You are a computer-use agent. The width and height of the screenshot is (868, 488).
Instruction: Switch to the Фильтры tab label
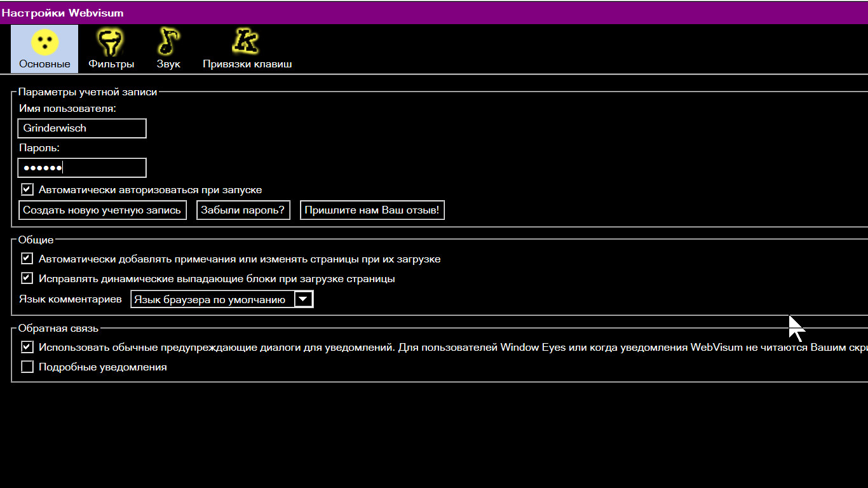(111, 64)
